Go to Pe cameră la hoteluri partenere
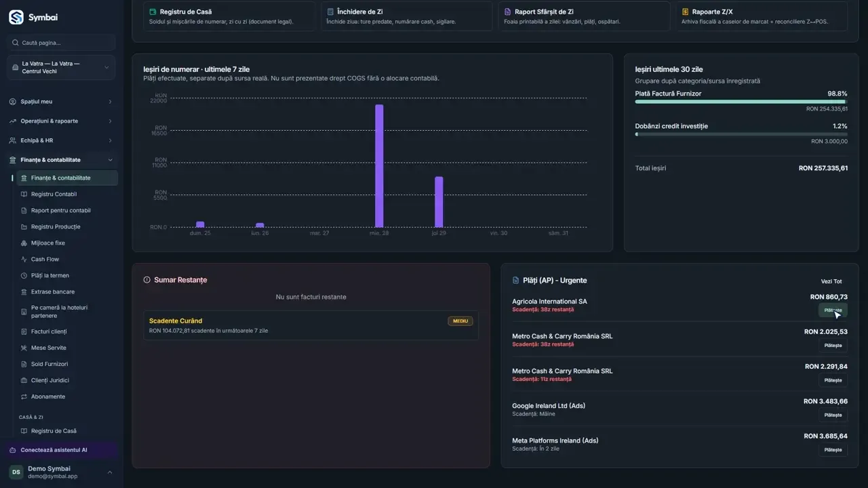 66,312
